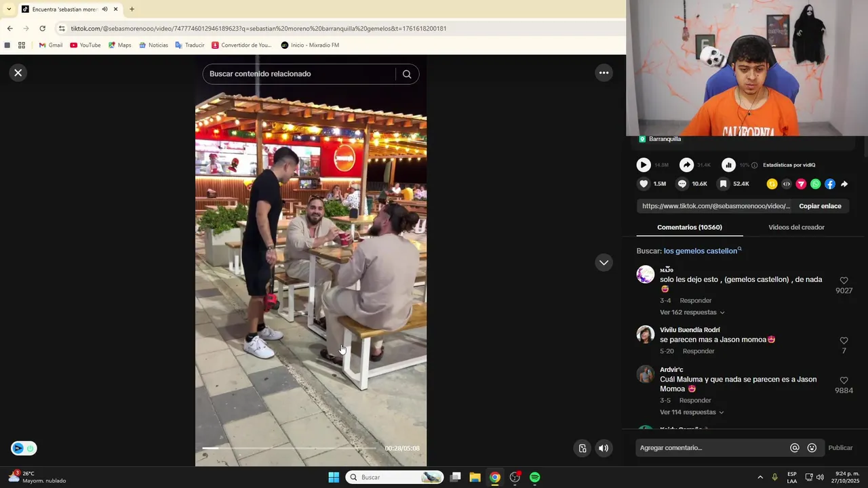Click the vidIQ shares arrow icon
This screenshot has width=868, height=488.
coord(686,165)
